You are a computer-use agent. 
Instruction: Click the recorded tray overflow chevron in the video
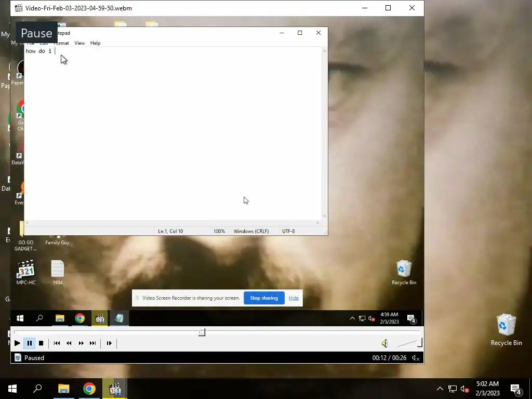[x=352, y=318]
